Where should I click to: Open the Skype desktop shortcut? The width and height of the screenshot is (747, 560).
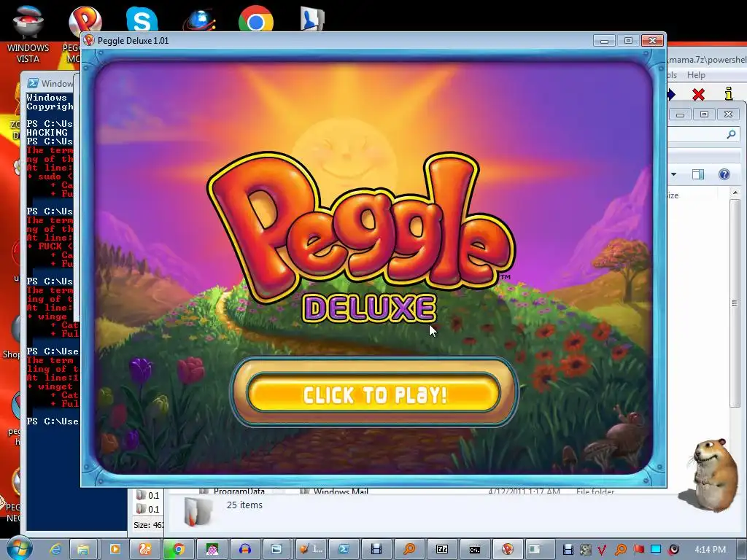(x=142, y=19)
